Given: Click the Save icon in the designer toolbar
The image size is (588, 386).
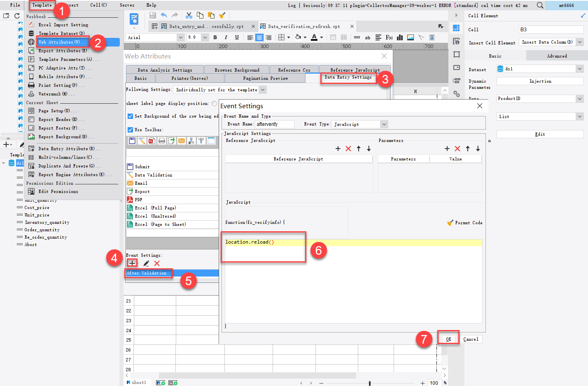Looking at the screenshot, I should [x=153, y=15].
